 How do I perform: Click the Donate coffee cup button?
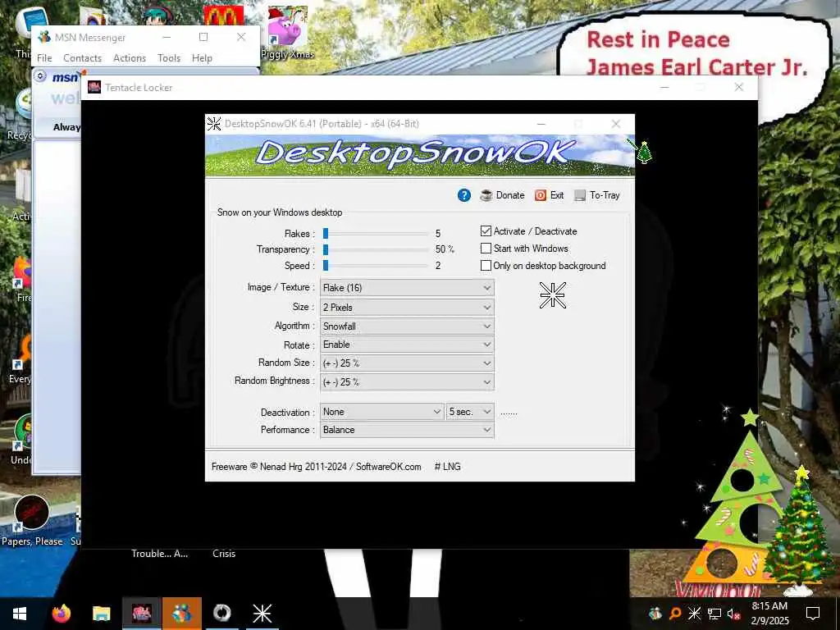(x=502, y=195)
